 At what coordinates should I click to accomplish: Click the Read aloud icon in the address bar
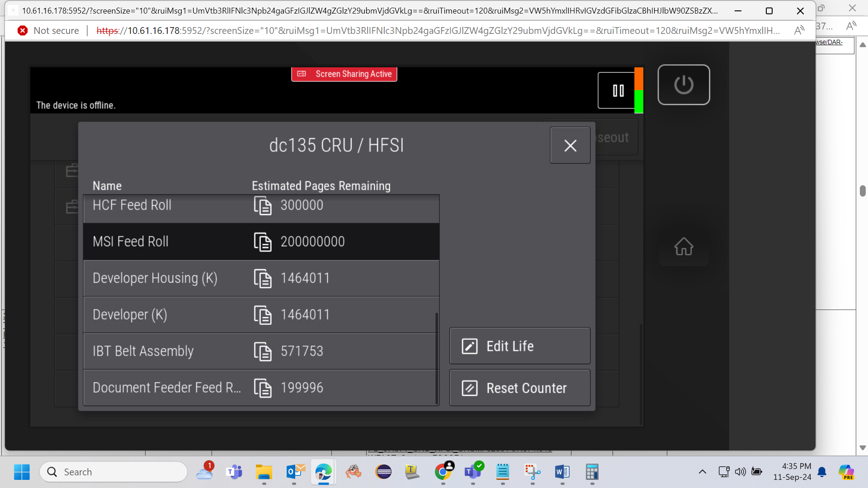click(799, 30)
